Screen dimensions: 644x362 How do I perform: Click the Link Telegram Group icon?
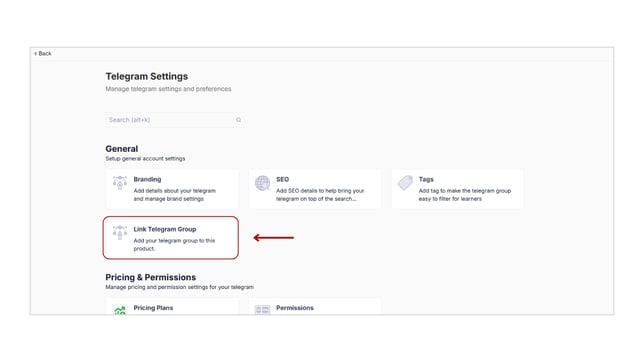[x=120, y=233]
